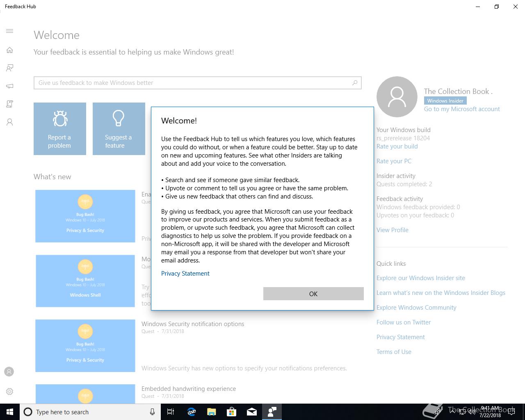Open the Action Center notification icon
Image resolution: width=525 pixels, height=420 pixels.
(x=511, y=412)
